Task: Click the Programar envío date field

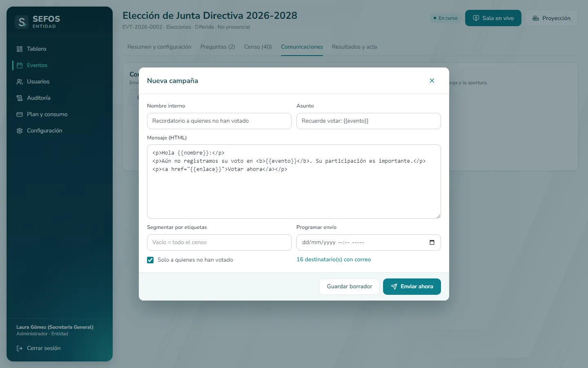Action: 369,242
